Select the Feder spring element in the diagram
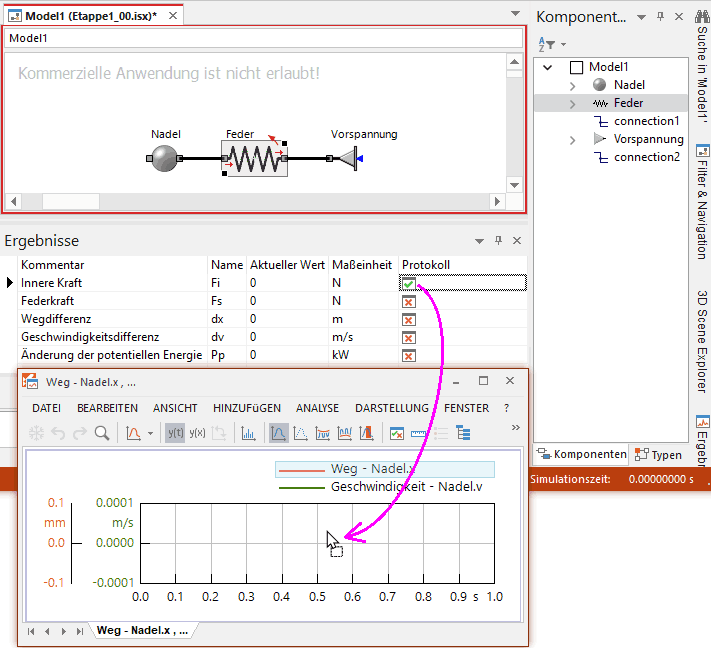 point(254,158)
